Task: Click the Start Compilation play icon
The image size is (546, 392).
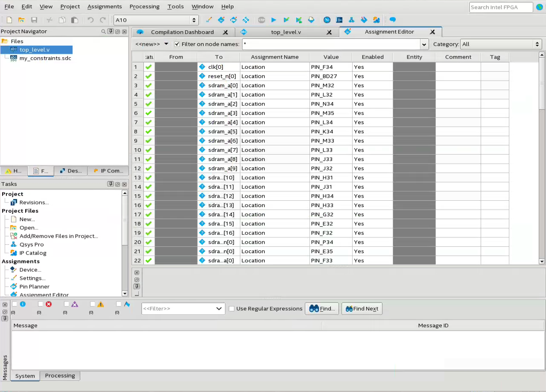Action: pos(274,20)
